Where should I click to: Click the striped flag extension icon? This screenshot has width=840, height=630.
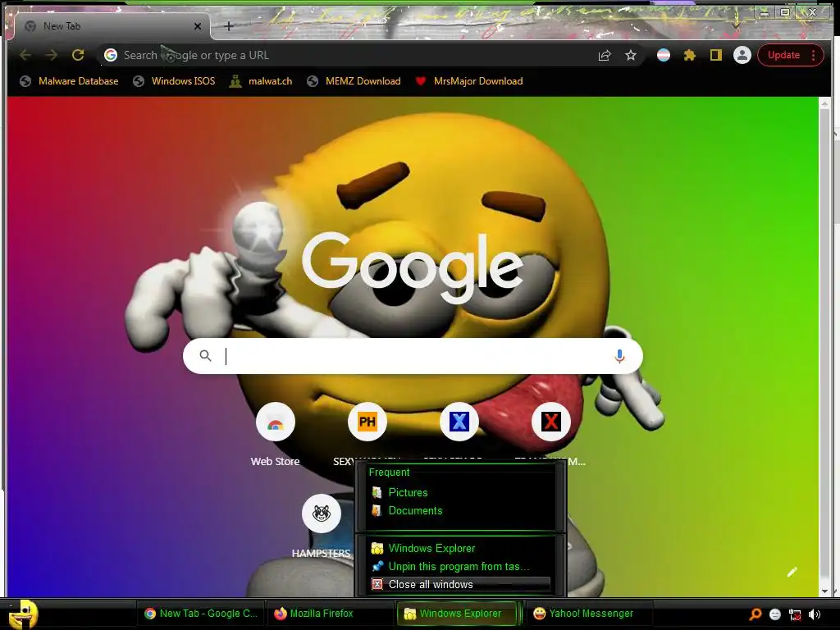[x=663, y=55]
